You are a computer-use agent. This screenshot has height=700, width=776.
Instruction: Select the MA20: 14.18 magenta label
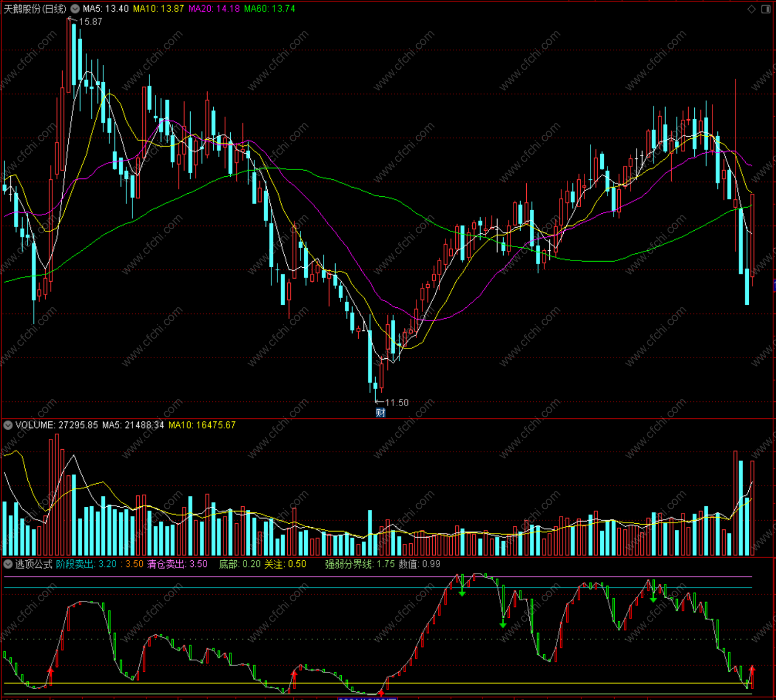point(214,9)
